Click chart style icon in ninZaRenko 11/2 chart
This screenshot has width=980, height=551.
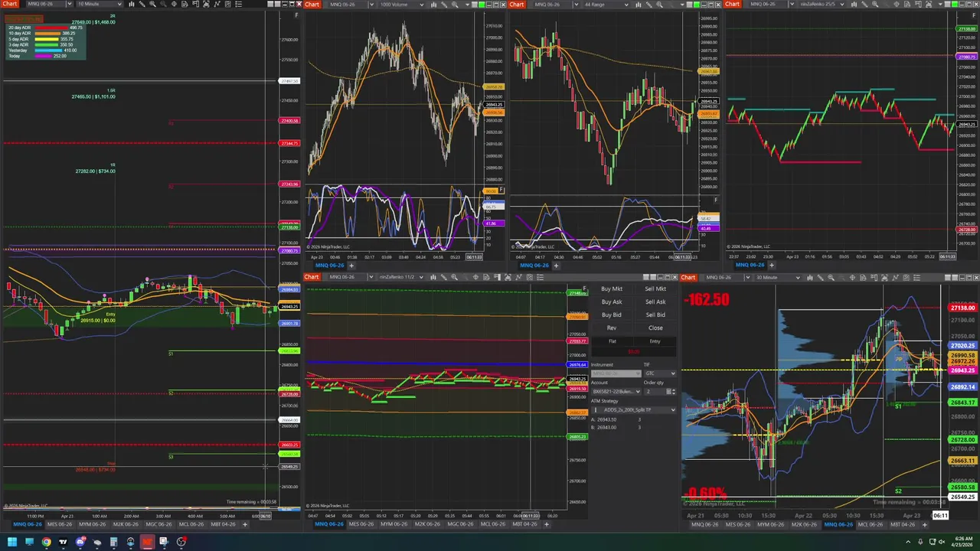tap(433, 277)
